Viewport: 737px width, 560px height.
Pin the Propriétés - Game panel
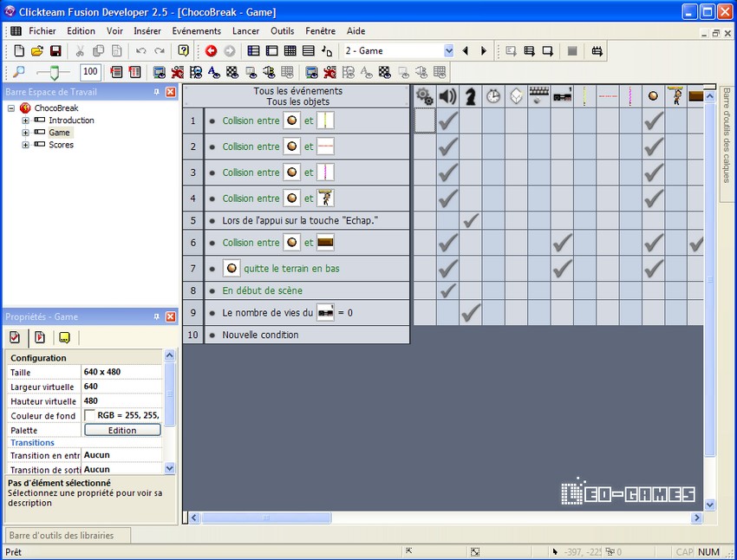coord(157,317)
